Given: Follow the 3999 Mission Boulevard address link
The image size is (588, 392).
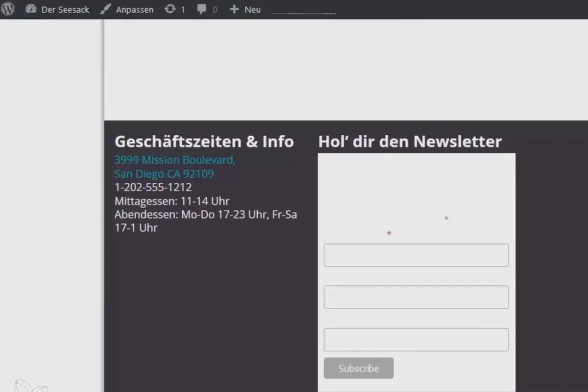Looking at the screenshot, I should click(x=175, y=160).
